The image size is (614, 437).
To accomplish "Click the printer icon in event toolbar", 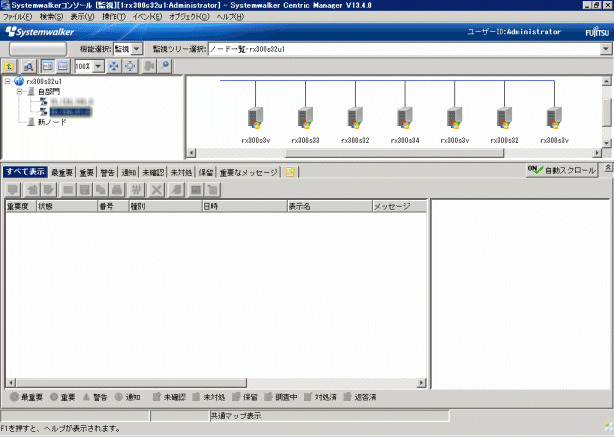I will 117,190.
